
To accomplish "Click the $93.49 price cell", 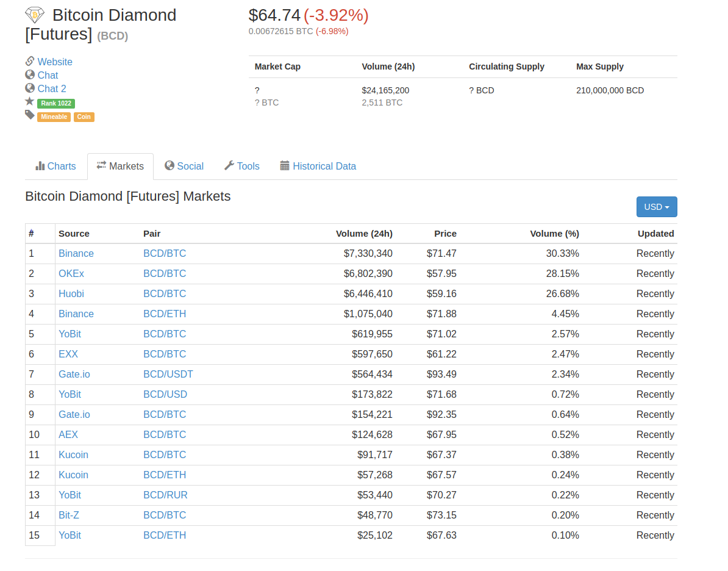I will (x=441, y=375).
